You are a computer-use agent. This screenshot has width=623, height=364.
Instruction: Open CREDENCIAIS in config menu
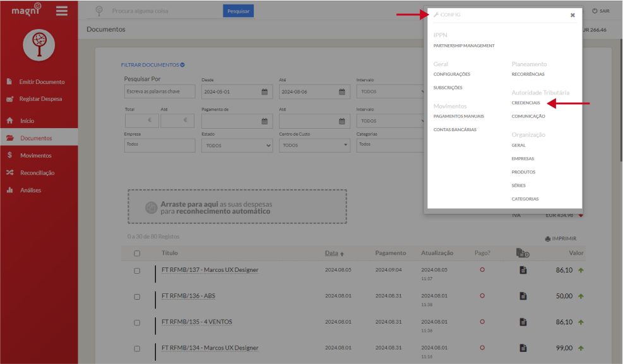pos(526,103)
